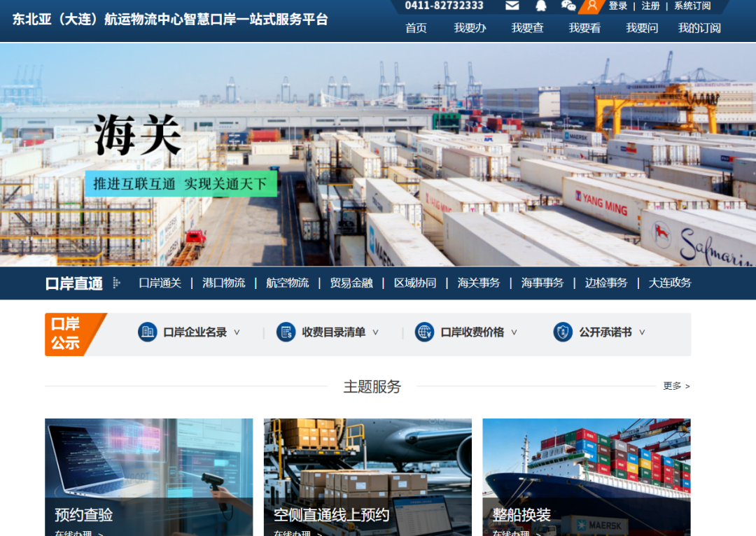Screen dimensions: 756x536
Task: Open the WeChat icon in header
Action: pos(568,6)
